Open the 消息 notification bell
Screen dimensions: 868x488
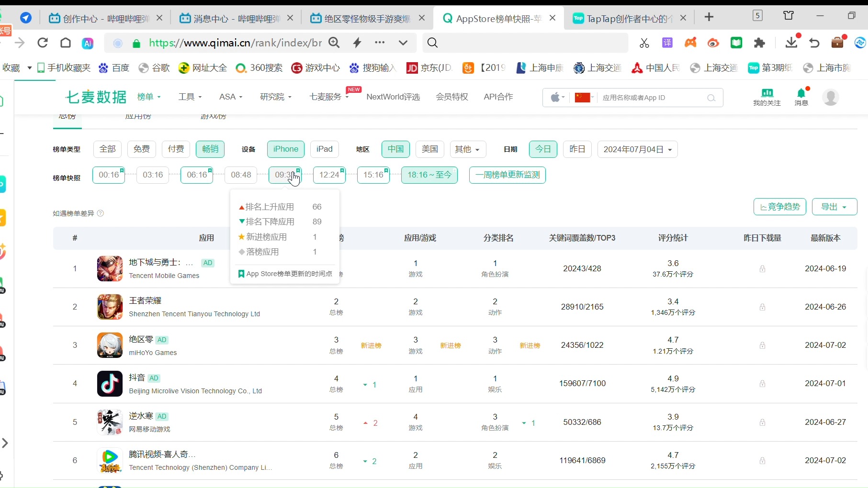[x=801, y=97]
